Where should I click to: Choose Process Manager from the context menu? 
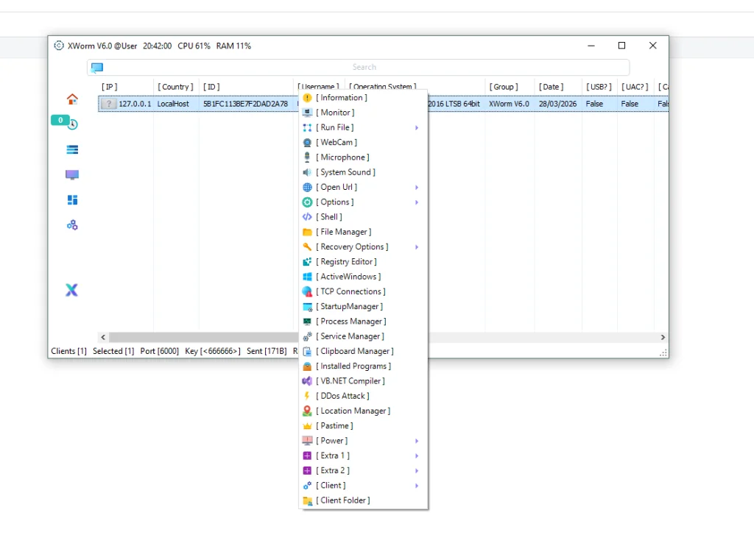351,322
